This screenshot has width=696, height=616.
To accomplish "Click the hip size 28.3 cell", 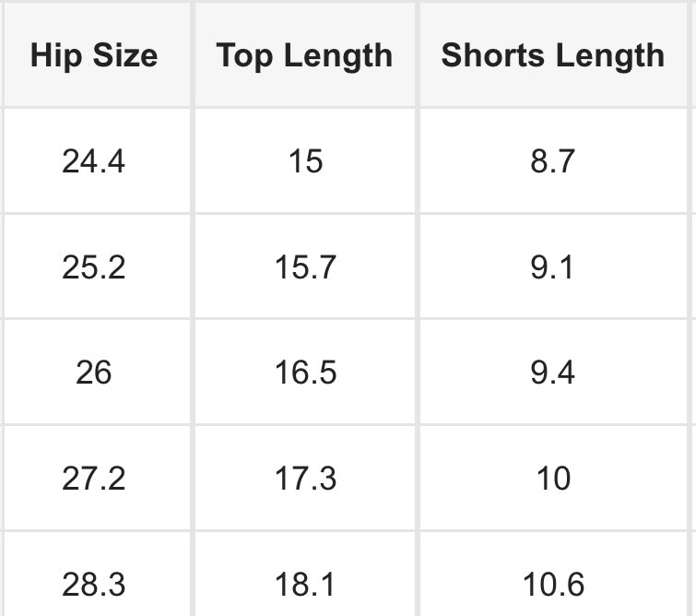I will (x=94, y=584).
